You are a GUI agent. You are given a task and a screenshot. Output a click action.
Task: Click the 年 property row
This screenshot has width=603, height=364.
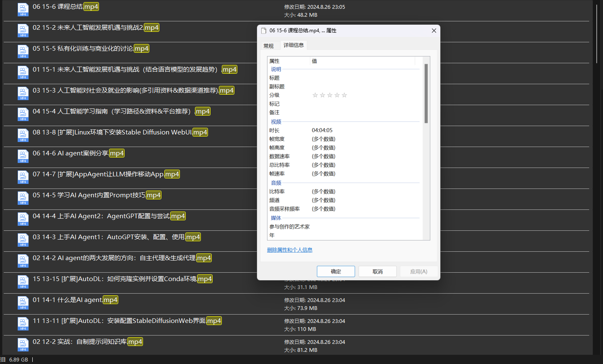344,235
